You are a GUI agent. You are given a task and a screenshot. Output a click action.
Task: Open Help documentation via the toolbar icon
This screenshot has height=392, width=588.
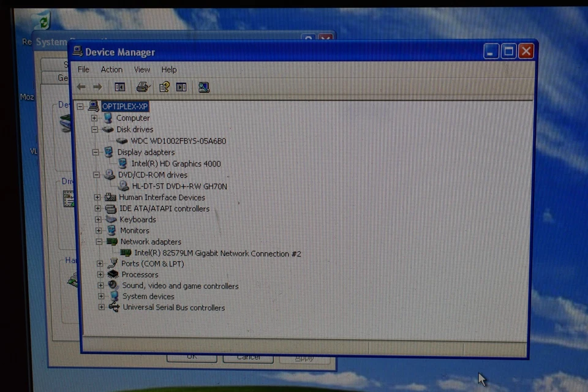[x=164, y=86]
